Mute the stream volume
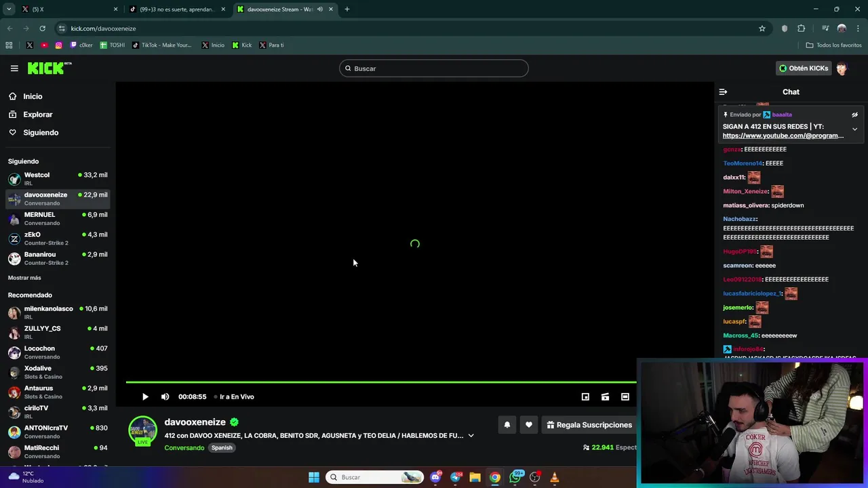The width and height of the screenshot is (868, 488). pos(165,396)
